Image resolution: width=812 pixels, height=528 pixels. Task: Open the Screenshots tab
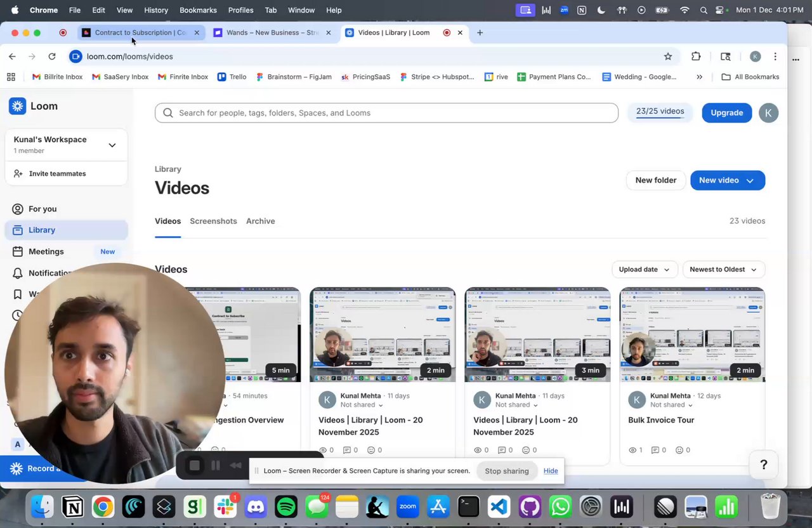pos(213,221)
